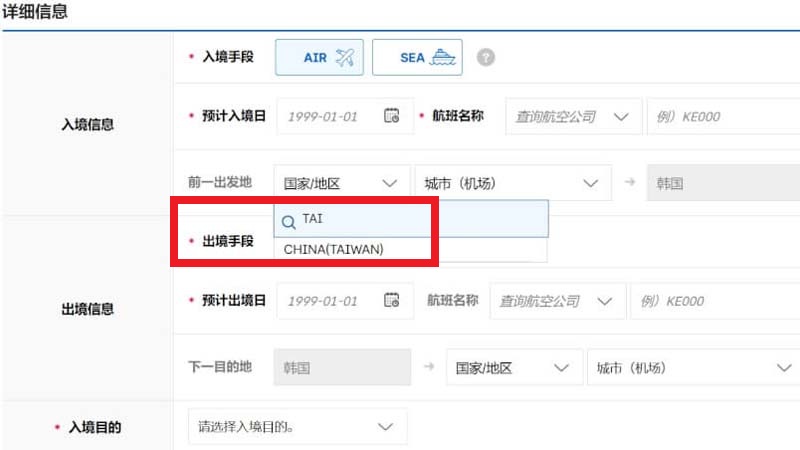800x450 pixels.
Task: Click the magnifier icon in the TAI search box
Action: tap(289, 221)
